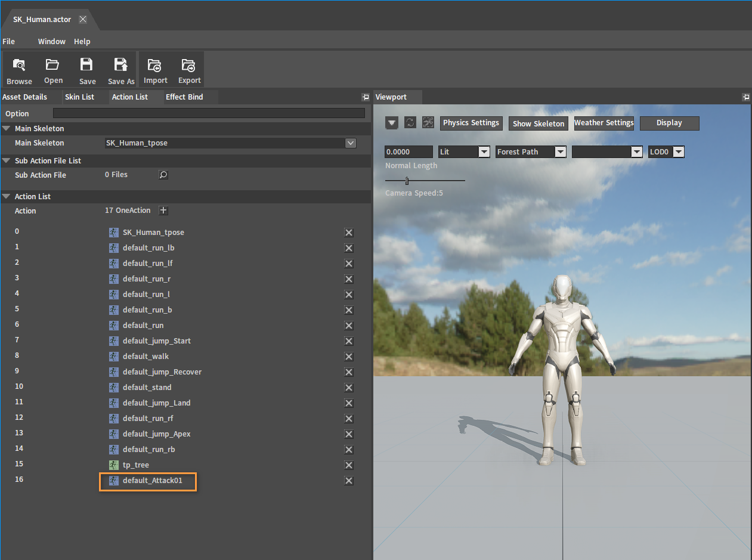Click the Export toolbar icon
The height and width of the screenshot is (560, 752).
[x=189, y=70]
